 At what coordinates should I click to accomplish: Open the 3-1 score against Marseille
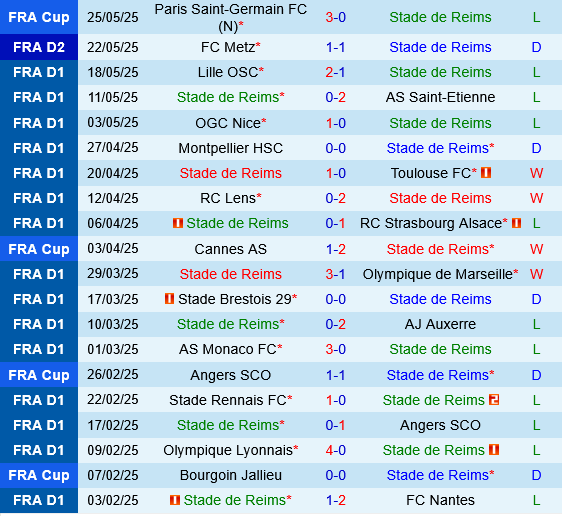point(335,274)
